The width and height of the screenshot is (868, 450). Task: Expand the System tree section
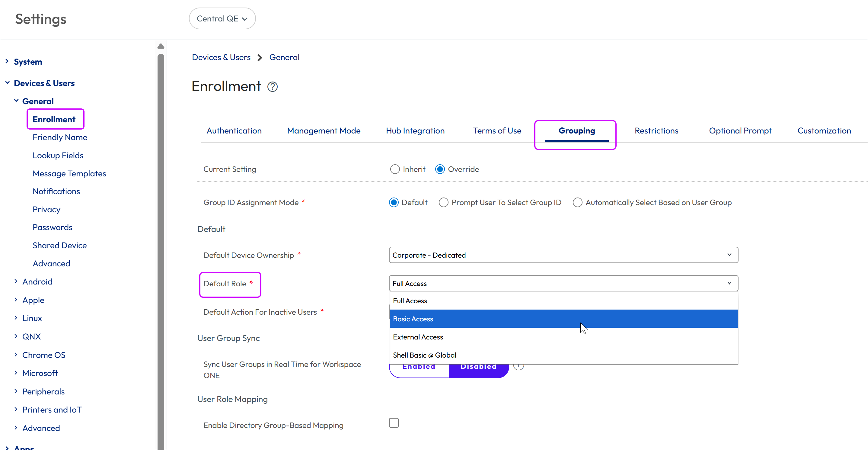click(x=7, y=61)
